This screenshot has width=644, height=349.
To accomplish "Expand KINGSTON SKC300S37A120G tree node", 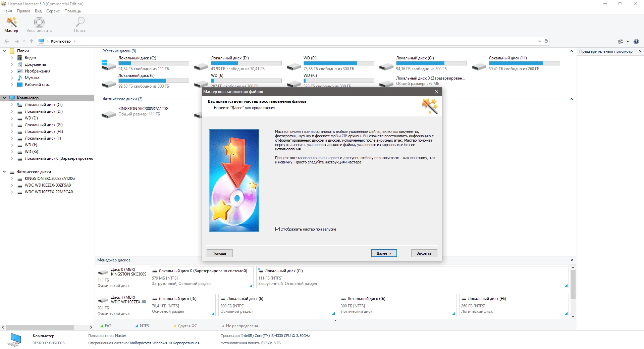I will coord(12,179).
